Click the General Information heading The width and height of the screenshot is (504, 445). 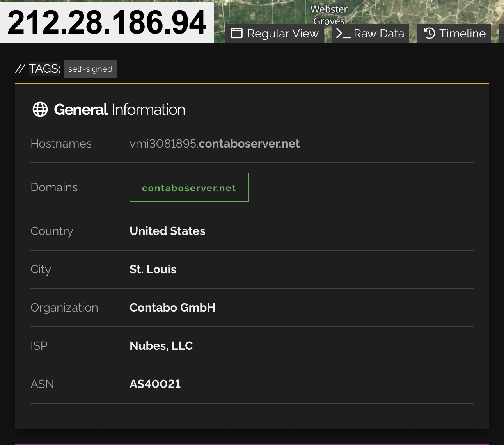tap(119, 110)
